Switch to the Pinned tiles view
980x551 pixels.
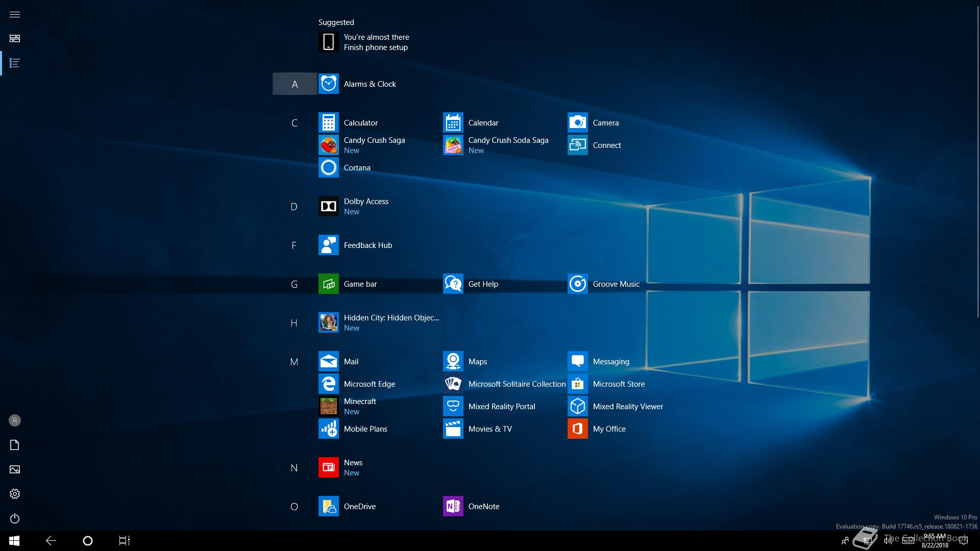[x=15, y=39]
